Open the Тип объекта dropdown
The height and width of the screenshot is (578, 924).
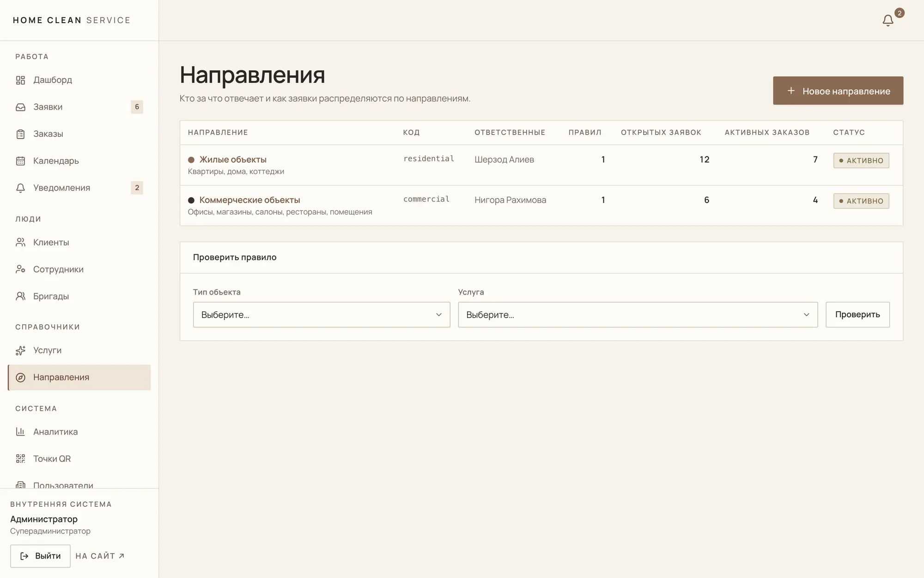tap(322, 315)
